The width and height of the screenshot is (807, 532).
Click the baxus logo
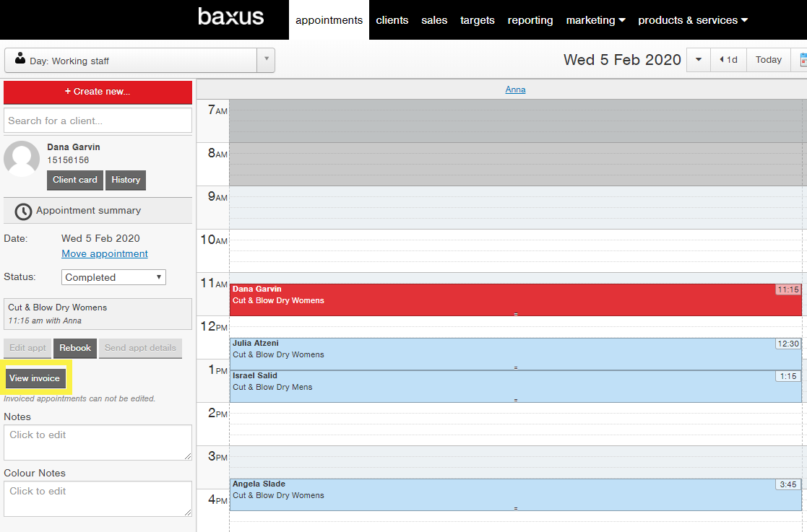point(230,17)
